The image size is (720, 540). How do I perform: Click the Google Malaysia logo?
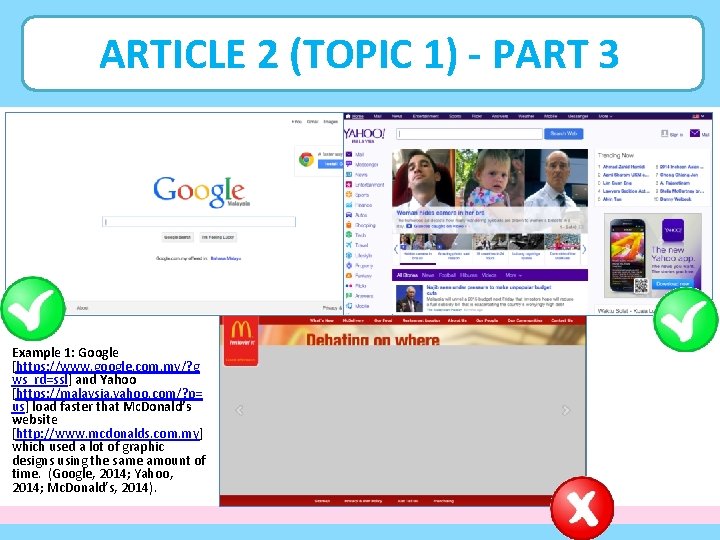201,191
